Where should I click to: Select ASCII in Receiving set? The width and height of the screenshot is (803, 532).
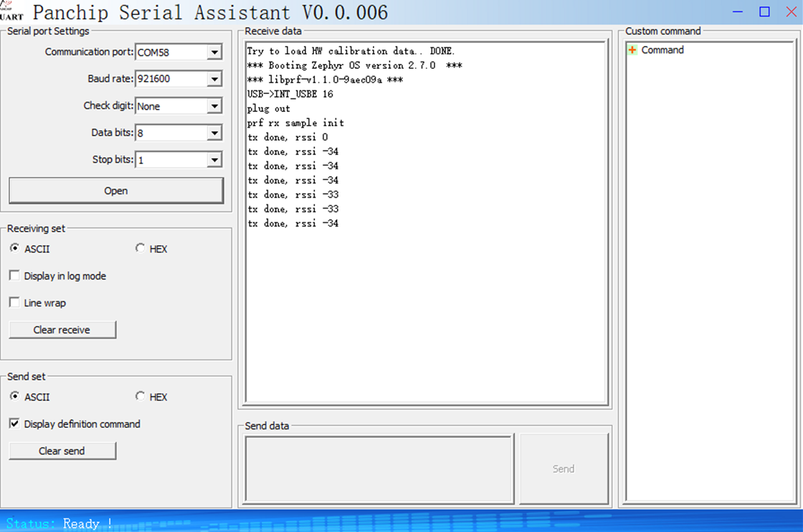click(x=14, y=248)
